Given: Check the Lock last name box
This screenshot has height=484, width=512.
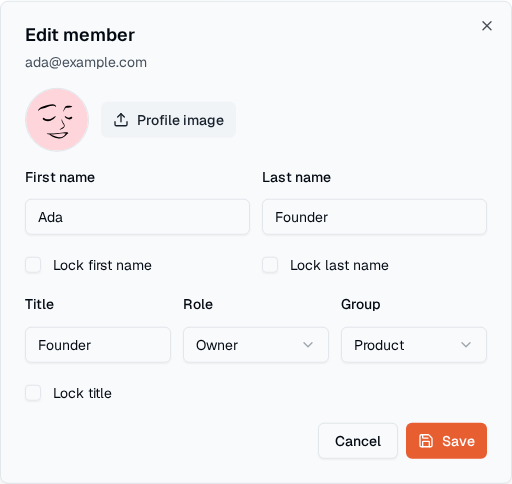Looking at the screenshot, I should click(270, 265).
